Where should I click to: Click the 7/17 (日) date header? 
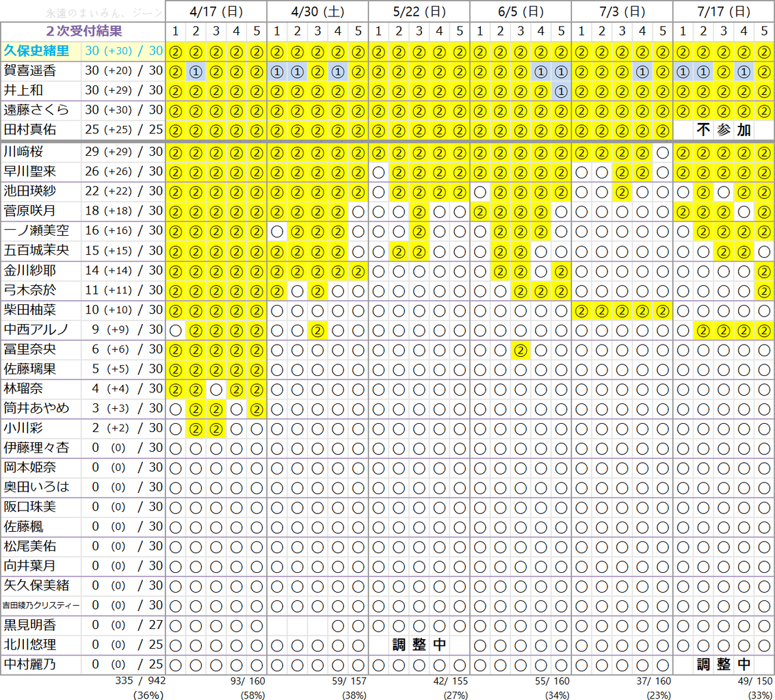[724, 12]
